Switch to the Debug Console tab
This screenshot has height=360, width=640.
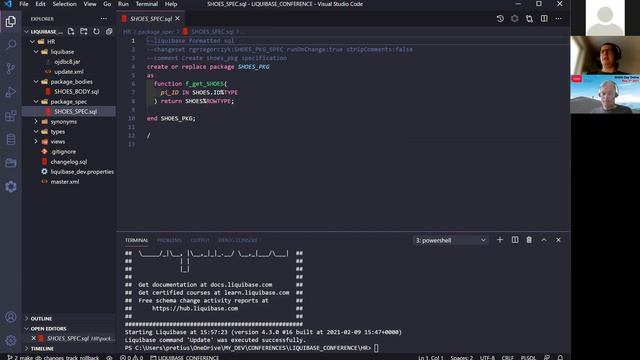pos(238,240)
